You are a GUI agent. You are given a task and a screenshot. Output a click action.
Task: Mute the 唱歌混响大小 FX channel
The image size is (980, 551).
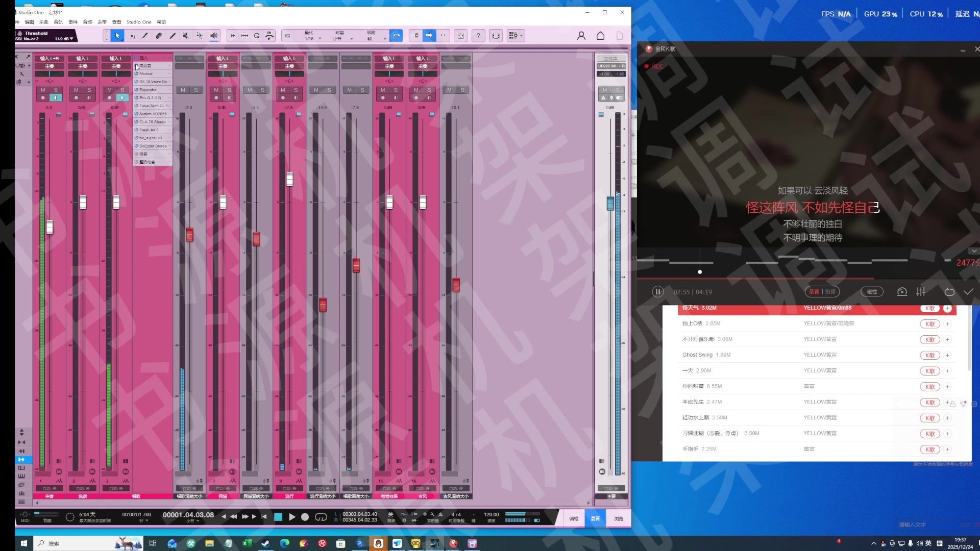click(x=183, y=90)
